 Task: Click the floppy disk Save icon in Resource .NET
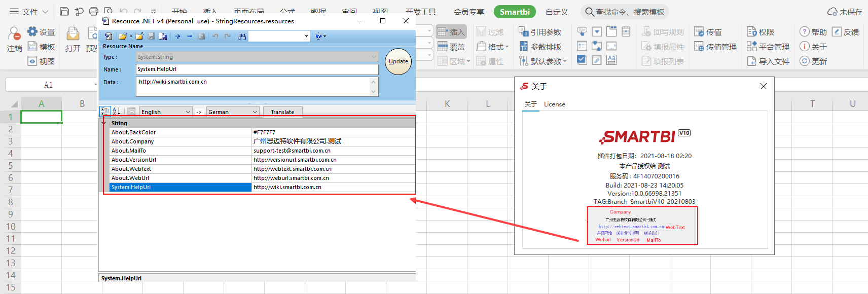[x=151, y=36]
